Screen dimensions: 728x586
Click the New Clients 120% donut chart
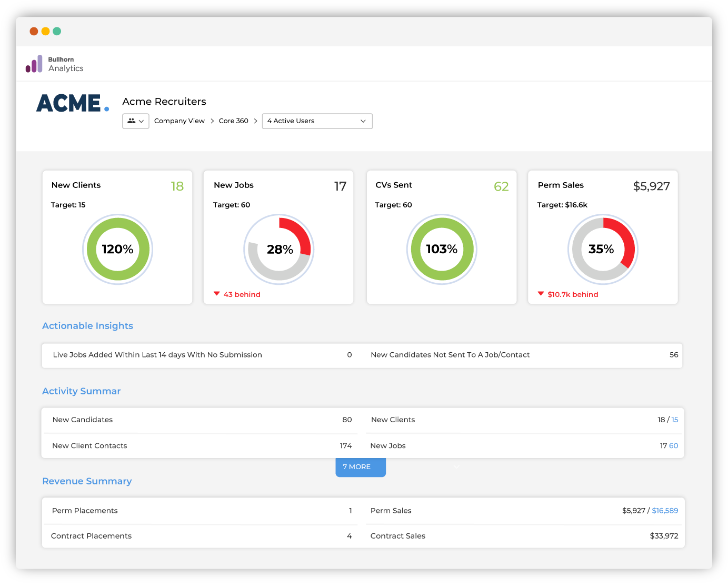coord(117,250)
